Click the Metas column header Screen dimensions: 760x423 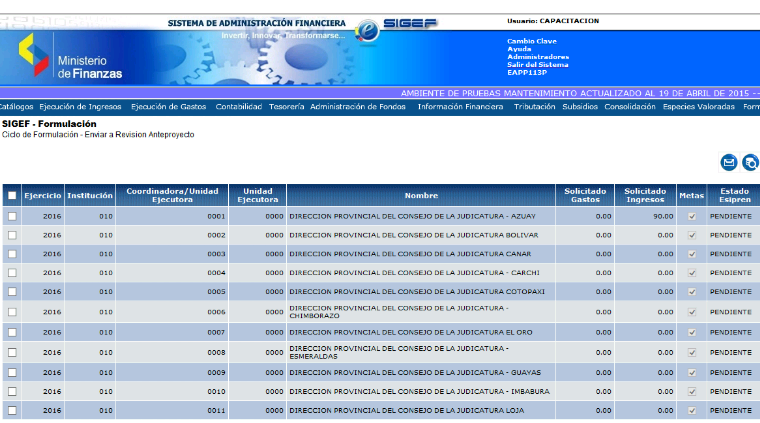[692, 195]
